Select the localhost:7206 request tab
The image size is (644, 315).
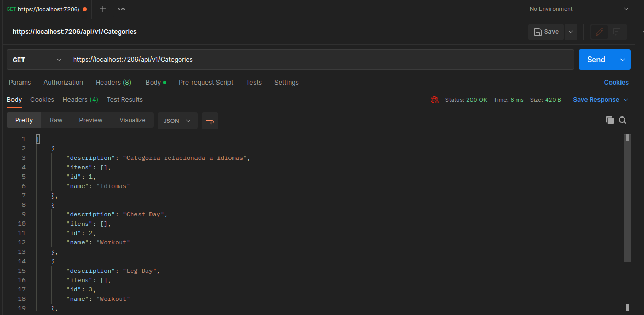click(x=46, y=9)
